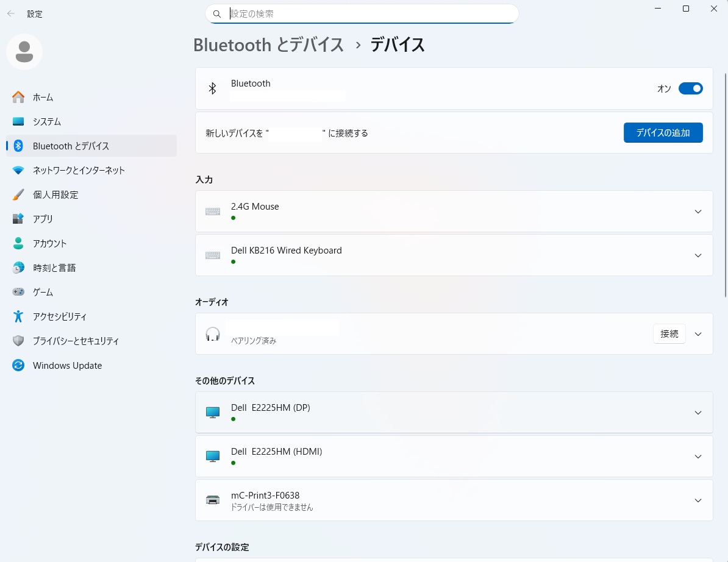The height and width of the screenshot is (562, 728).
Task: Click the Accessibility person icon
Action: click(18, 316)
